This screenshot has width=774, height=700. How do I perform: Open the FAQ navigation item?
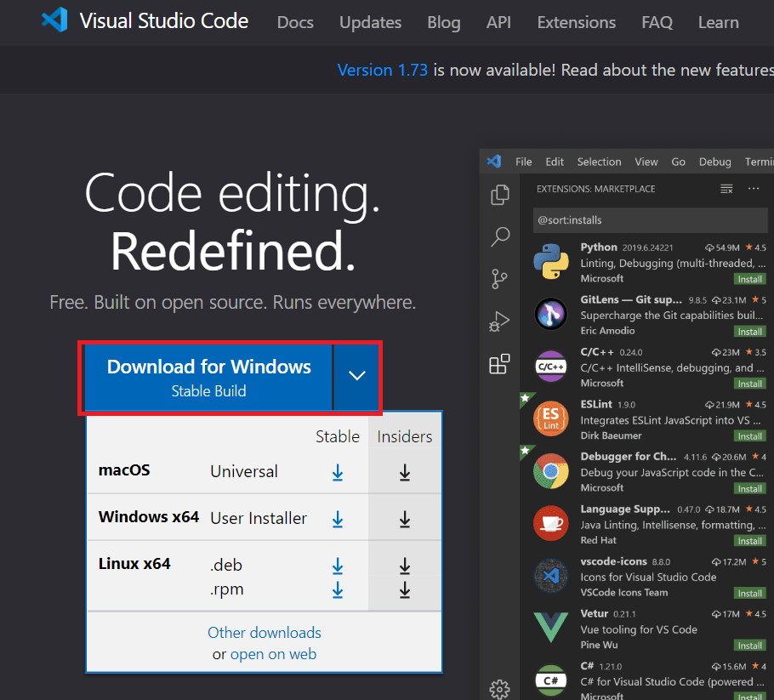(657, 22)
